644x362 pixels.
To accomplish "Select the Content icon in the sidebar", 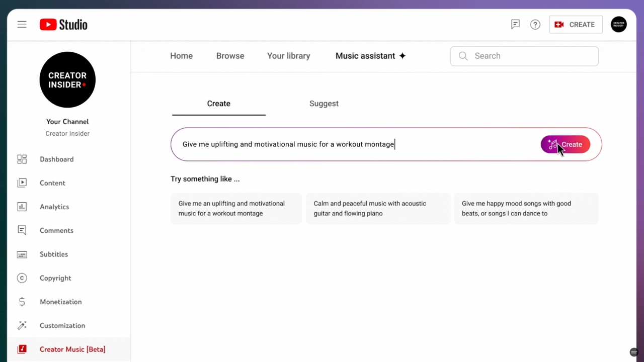I will (x=22, y=183).
